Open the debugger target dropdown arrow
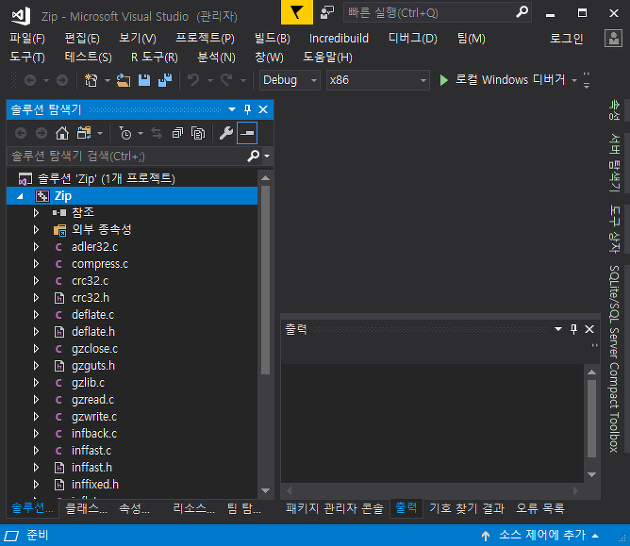Screen dimensions: 630x546 574,80
